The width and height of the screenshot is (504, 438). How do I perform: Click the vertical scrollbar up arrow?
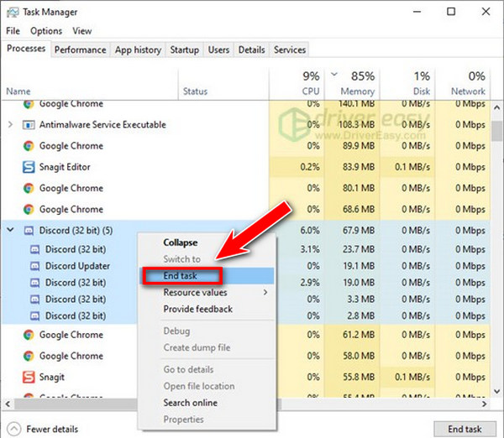click(x=497, y=107)
